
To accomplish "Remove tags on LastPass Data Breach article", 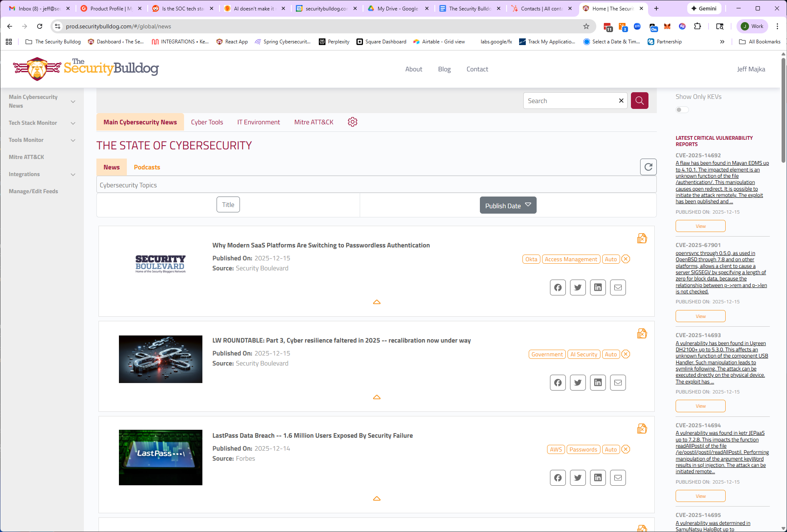I will coord(626,449).
